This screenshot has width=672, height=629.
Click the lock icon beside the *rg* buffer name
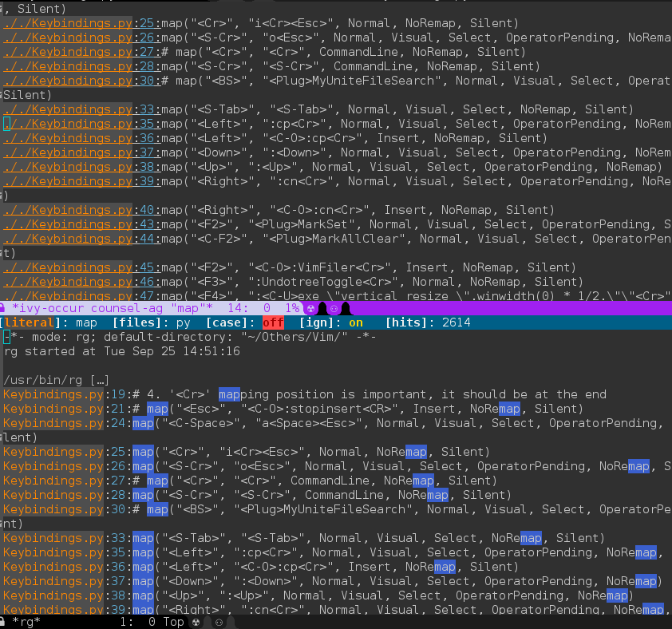click(5, 621)
